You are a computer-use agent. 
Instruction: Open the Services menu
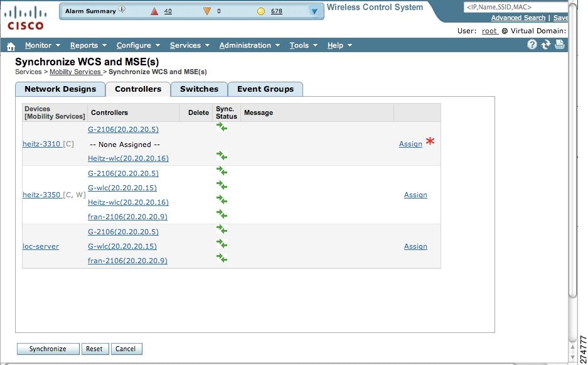(x=190, y=45)
